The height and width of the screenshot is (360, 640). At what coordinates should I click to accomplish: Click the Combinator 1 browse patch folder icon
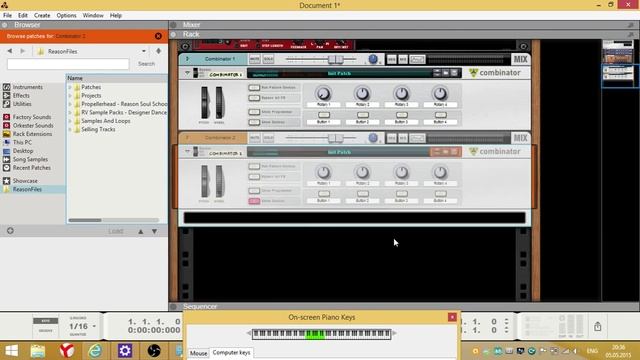pos(445,73)
